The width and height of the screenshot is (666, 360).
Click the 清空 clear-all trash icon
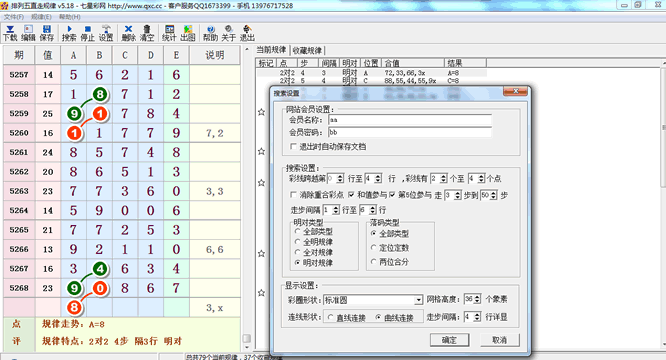click(147, 33)
